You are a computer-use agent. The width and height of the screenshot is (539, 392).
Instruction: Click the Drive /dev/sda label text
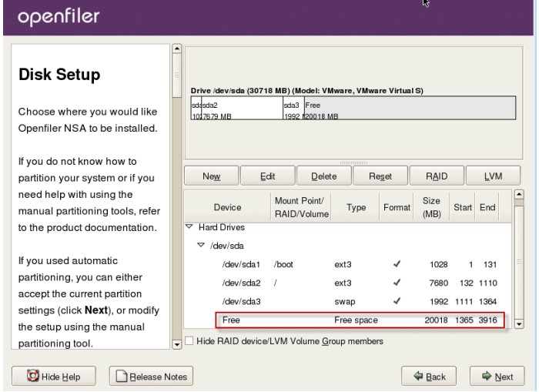tap(307, 90)
